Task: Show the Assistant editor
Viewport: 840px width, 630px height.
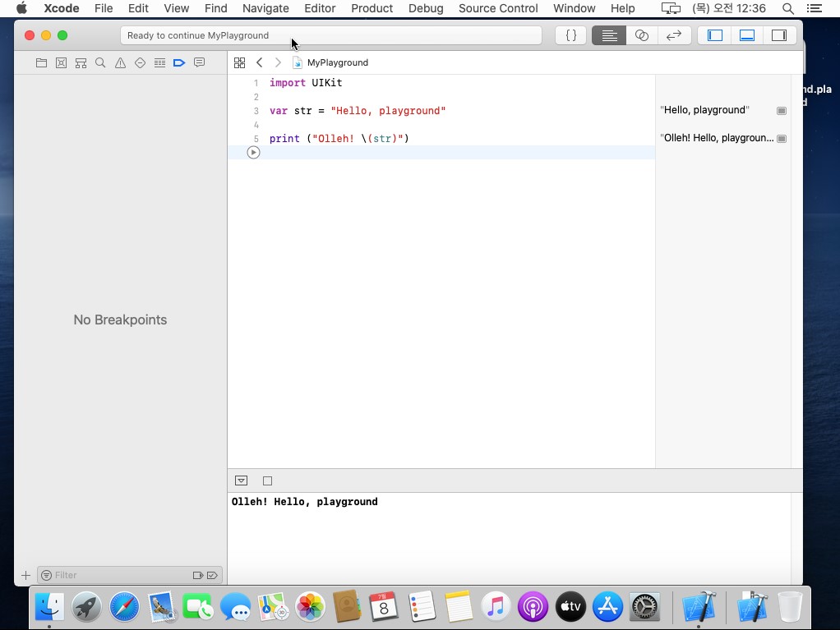Action: click(641, 35)
